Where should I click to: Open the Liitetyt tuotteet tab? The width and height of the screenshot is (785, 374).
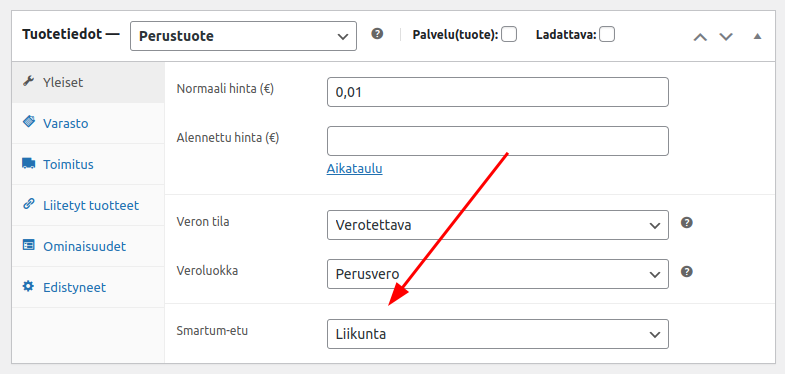tap(88, 205)
